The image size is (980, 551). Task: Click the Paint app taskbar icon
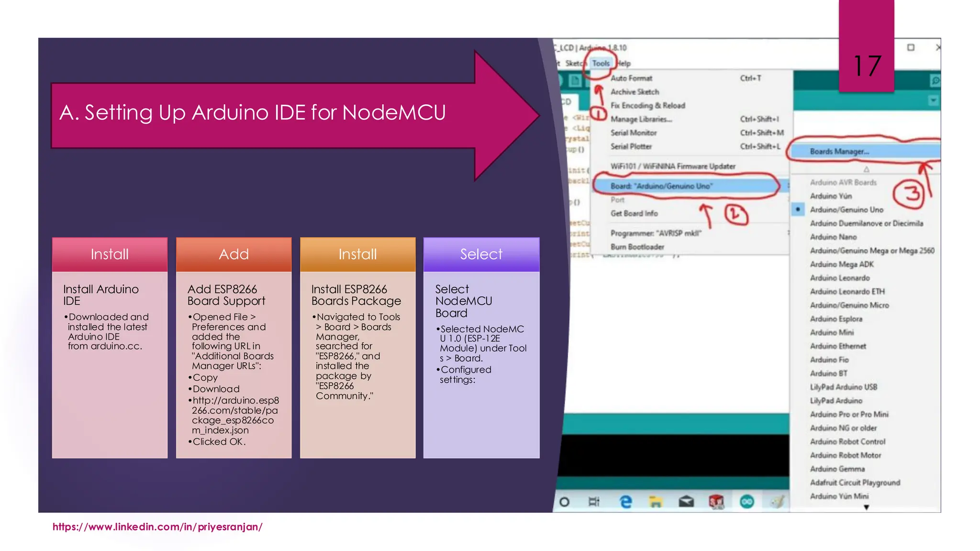tap(777, 501)
